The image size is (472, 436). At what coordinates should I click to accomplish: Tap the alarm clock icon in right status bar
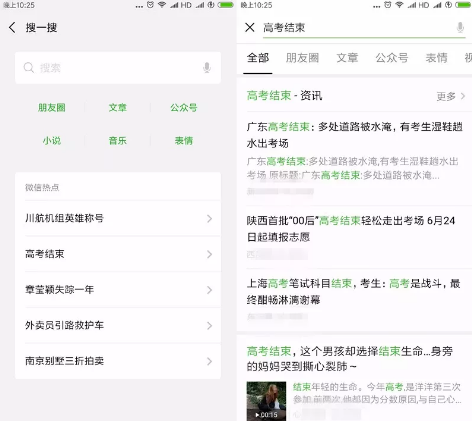coord(388,5)
